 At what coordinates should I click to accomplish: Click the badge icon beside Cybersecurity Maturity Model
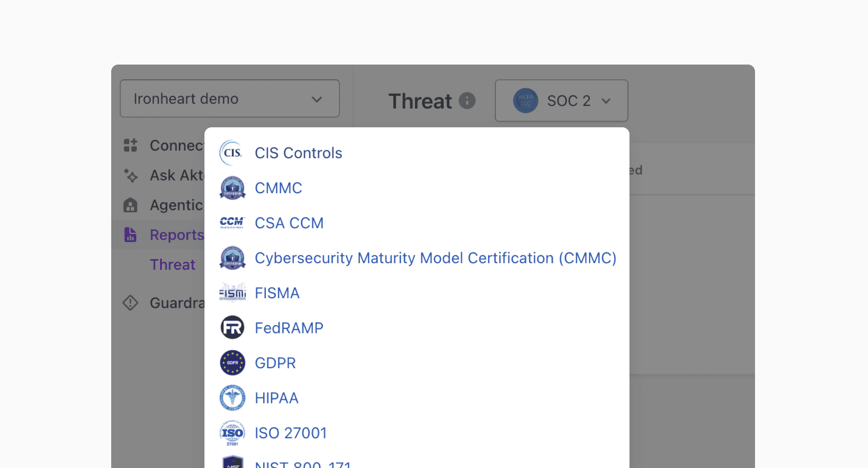tap(232, 258)
